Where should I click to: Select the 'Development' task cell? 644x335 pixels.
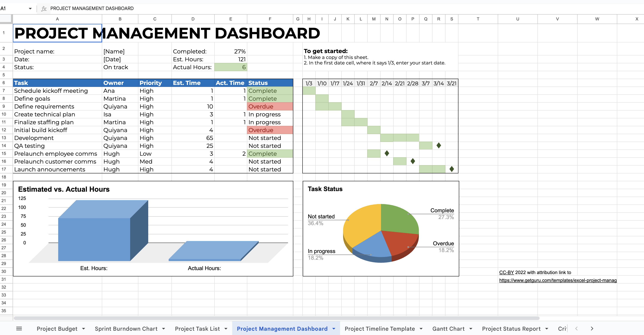(x=57, y=138)
